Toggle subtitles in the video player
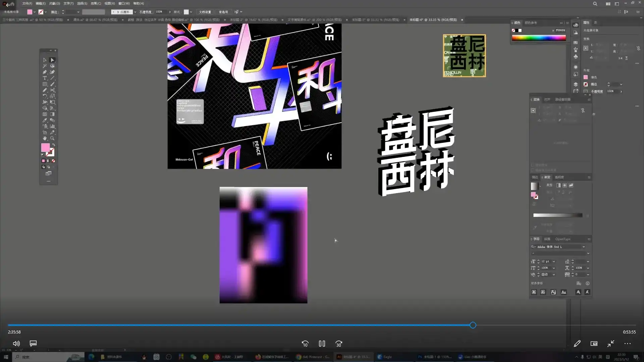644x362 pixels. click(33, 344)
